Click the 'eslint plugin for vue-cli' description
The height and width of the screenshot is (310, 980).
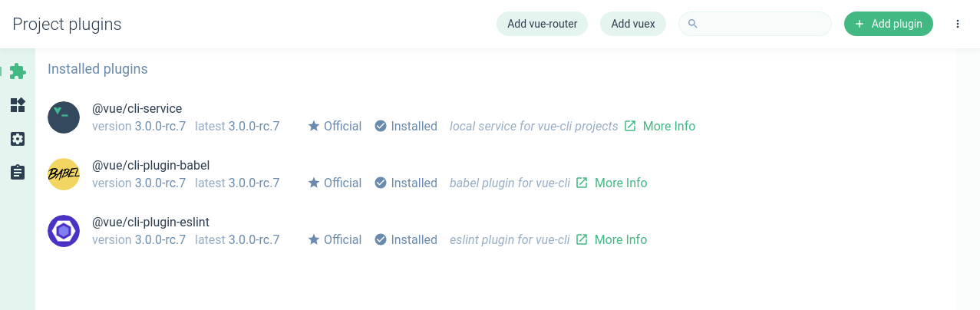[510, 239]
